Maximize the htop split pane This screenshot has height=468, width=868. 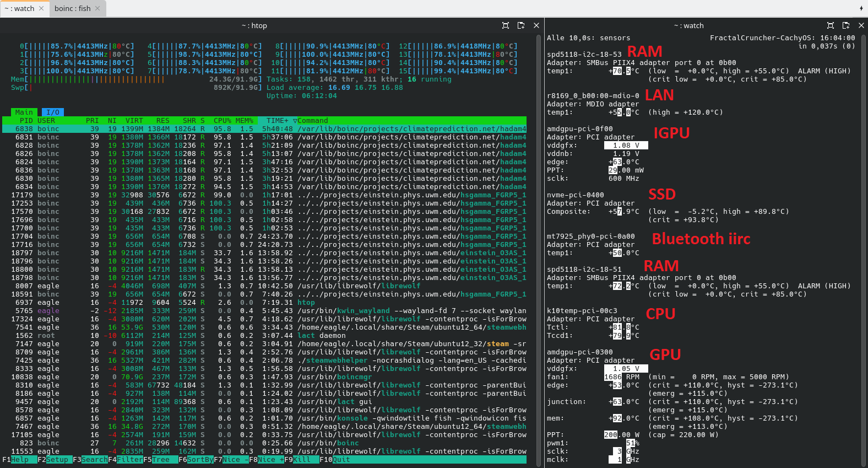[x=506, y=25]
